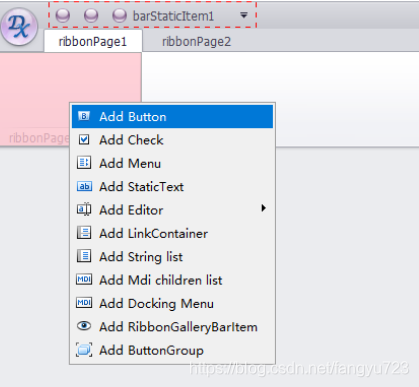Click the eye icon beside Add RibbonGalleryBarItem

(x=84, y=326)
